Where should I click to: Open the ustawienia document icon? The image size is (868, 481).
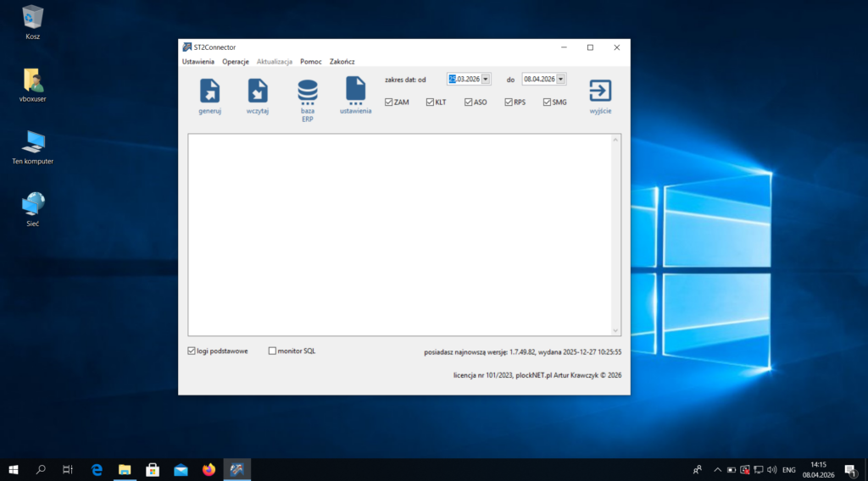point(355,90)
